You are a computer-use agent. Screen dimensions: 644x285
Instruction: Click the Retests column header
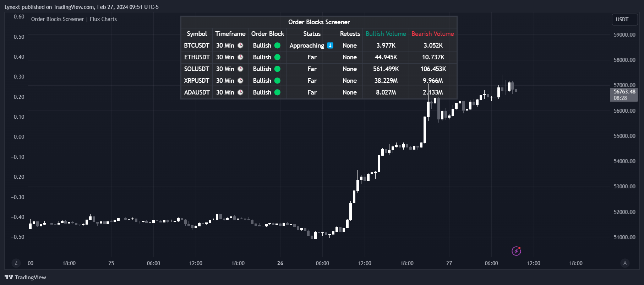tap(350, 34)
